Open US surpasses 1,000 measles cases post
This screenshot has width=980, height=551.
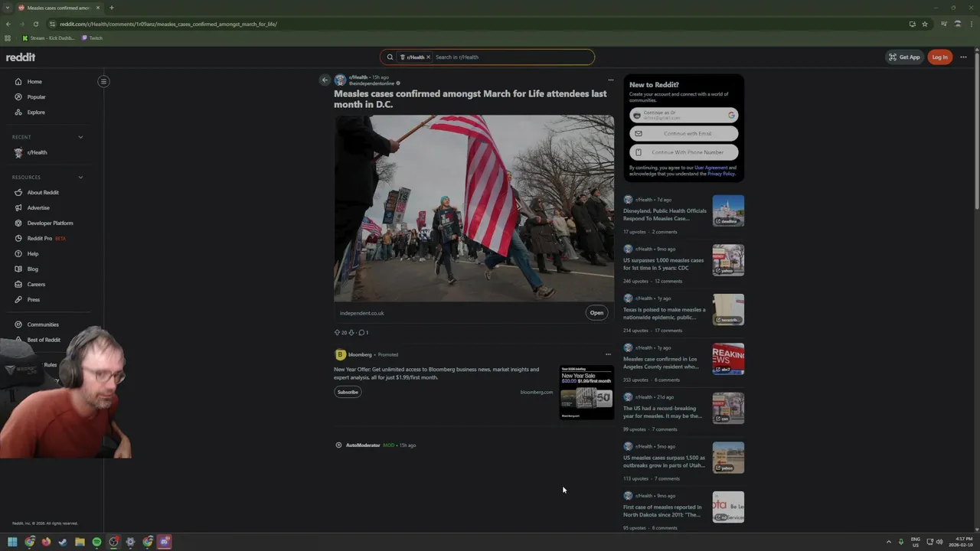663,264
